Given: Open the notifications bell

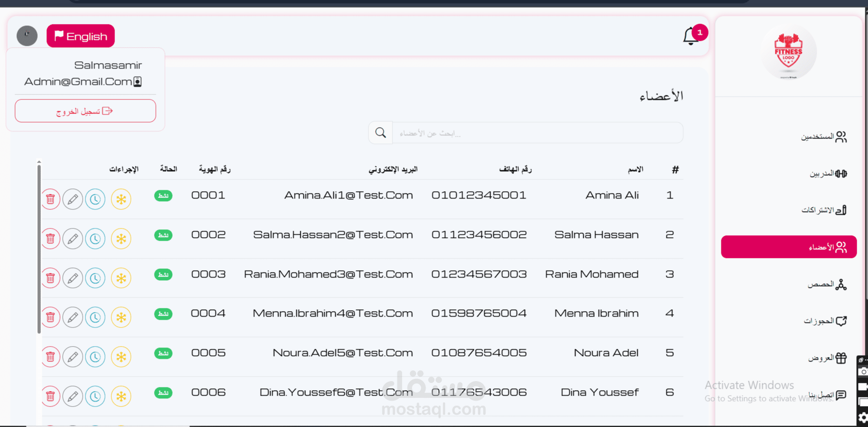Looking at the screenshot, I should [x=690, y=36].
